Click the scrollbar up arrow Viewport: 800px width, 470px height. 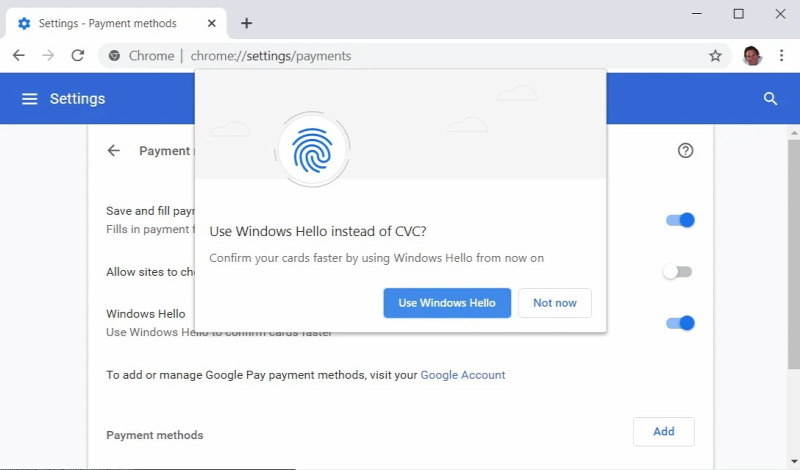(794, 133)
